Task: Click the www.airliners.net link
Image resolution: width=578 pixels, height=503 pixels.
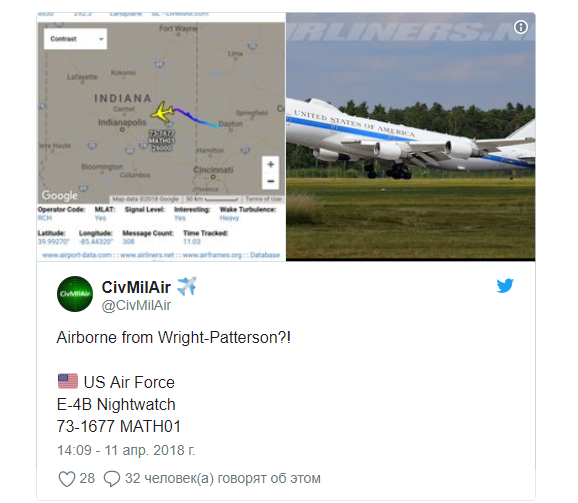Action: coord(147,255)
